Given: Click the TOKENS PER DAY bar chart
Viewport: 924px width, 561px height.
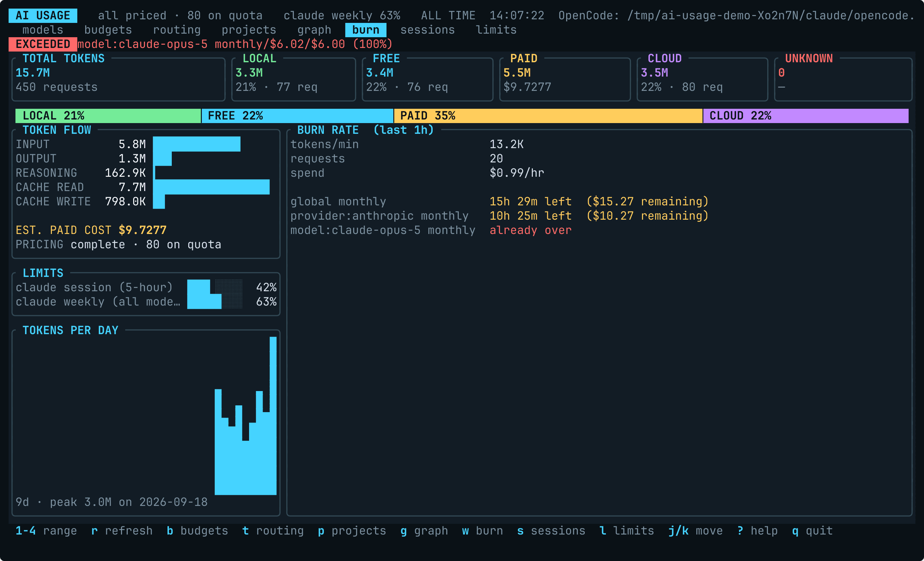Looking at the screenshot, I should pyautogui.click(x=245, y=415).
